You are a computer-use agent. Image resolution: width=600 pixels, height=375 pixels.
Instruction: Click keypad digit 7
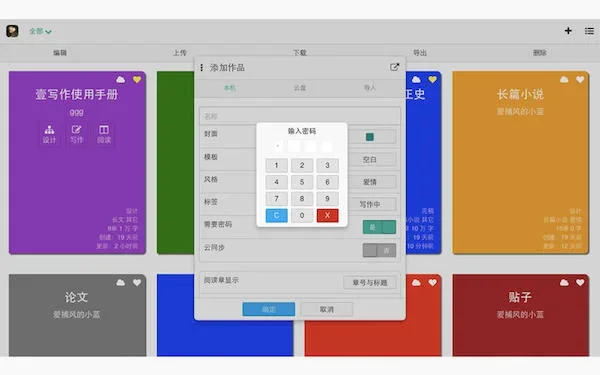click(276, 199)
